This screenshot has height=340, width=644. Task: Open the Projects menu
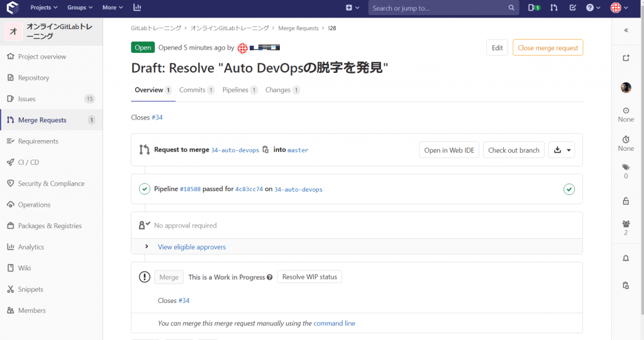click(x=43, y=8)
